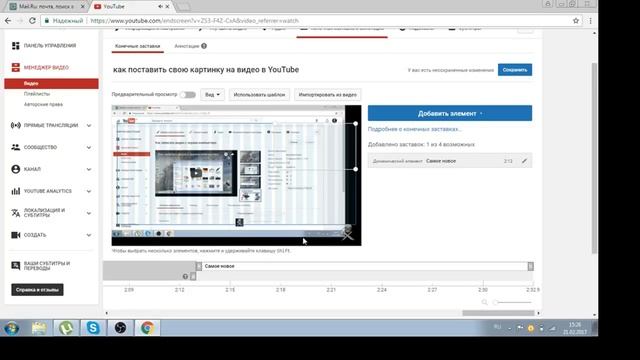Toggle the Предварительный просмотр switch
The image size is (640, 360).
[x=188, y=95]
